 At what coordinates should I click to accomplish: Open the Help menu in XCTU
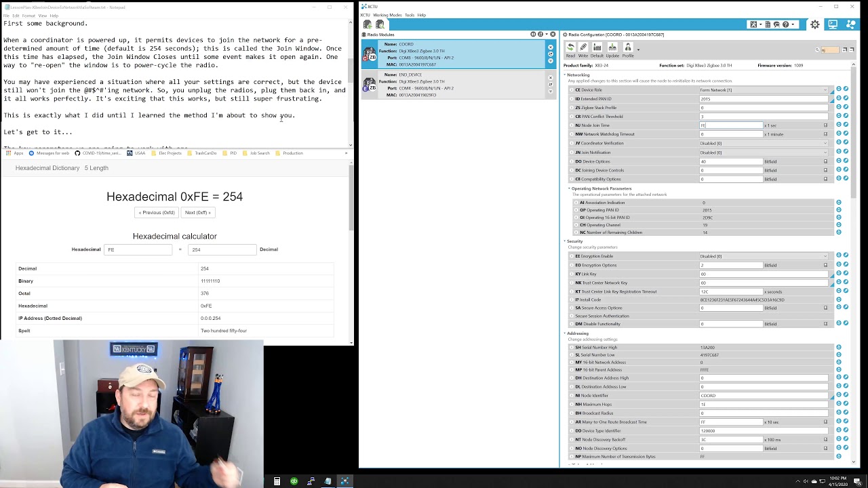click(422, 15)
